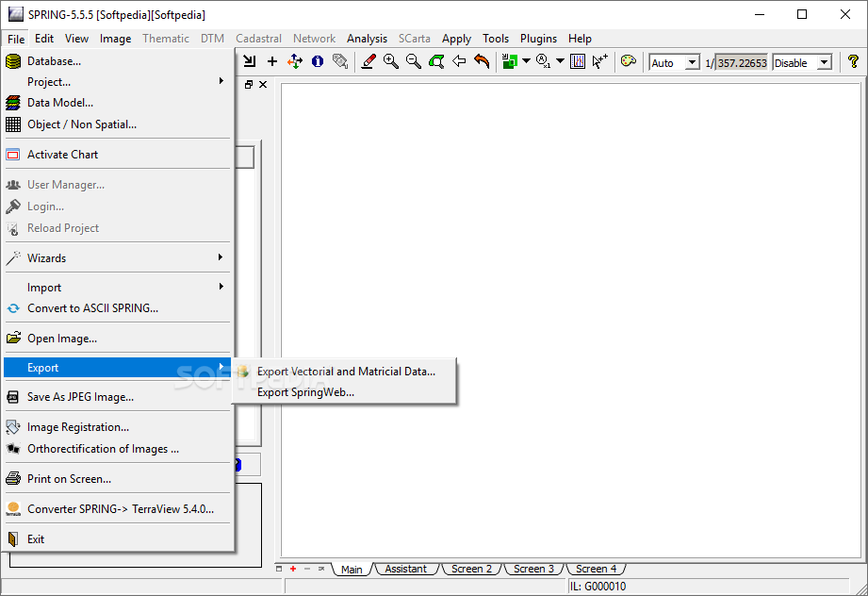Open the Edit menu
Image resolution: width=868 pixels, height=596 pixels.
point(43,39)
